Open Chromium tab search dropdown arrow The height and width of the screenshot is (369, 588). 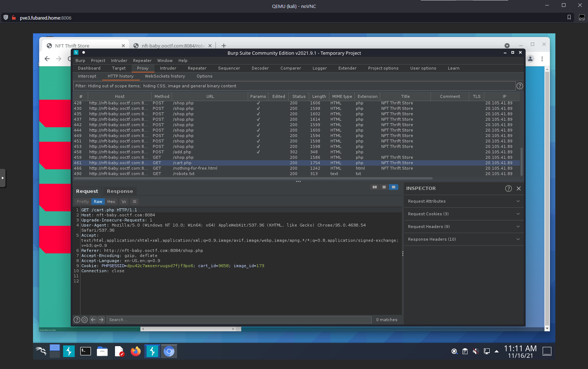(507, 46)
